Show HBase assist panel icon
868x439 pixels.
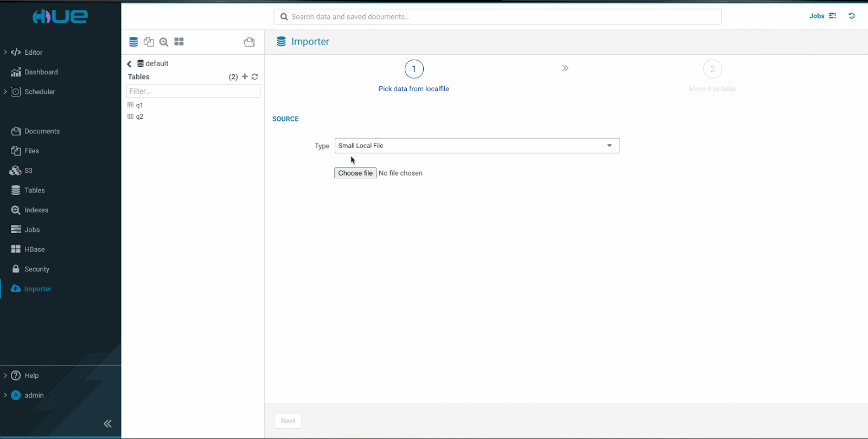(179, 42)
